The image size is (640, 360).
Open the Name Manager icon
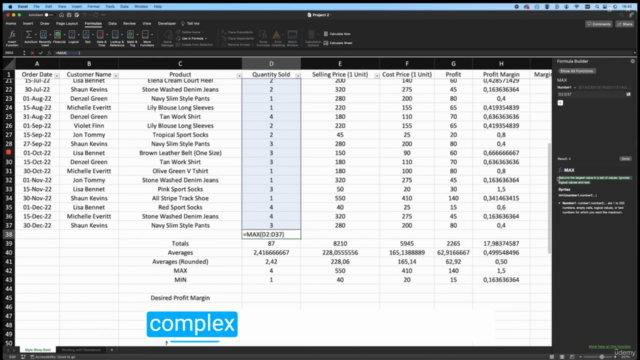(x=167, y=36)
